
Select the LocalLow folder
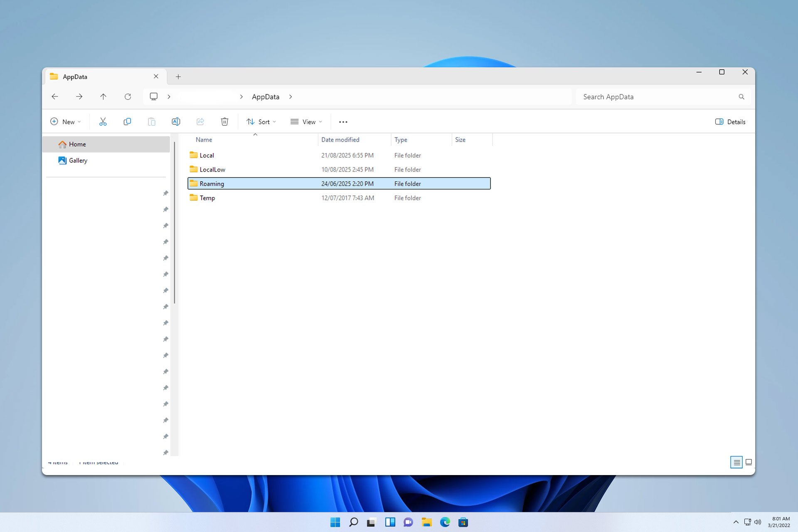[212, 170]
